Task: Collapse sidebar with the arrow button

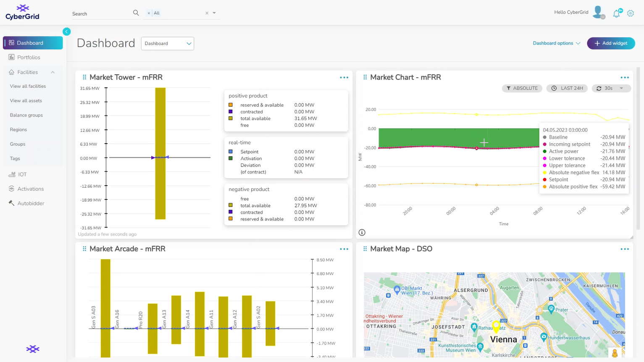Action: pyautogui.click(x=66, y=31)
